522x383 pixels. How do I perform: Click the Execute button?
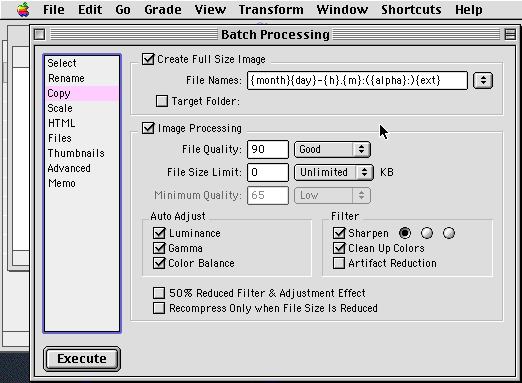[82, 359]
